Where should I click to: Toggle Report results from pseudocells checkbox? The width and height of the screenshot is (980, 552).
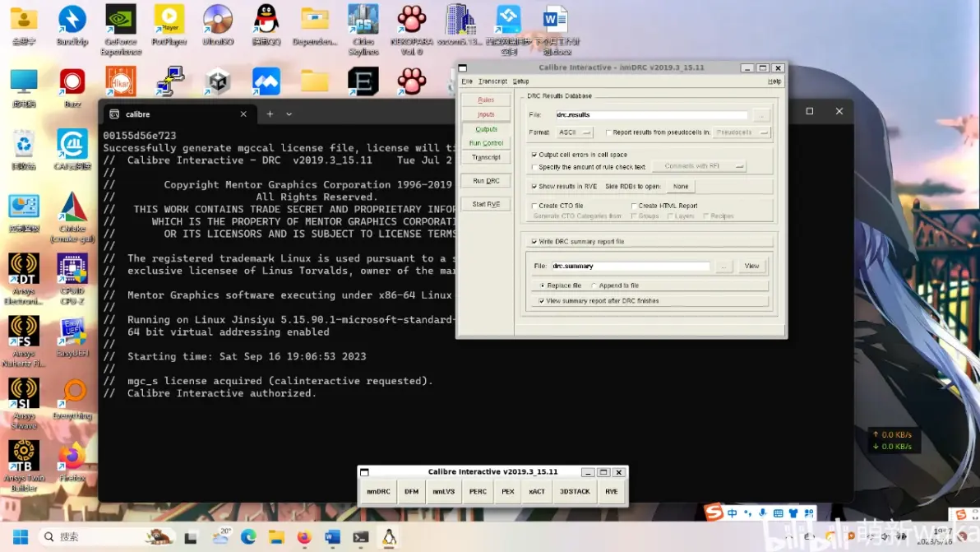[x=608, y=132]
